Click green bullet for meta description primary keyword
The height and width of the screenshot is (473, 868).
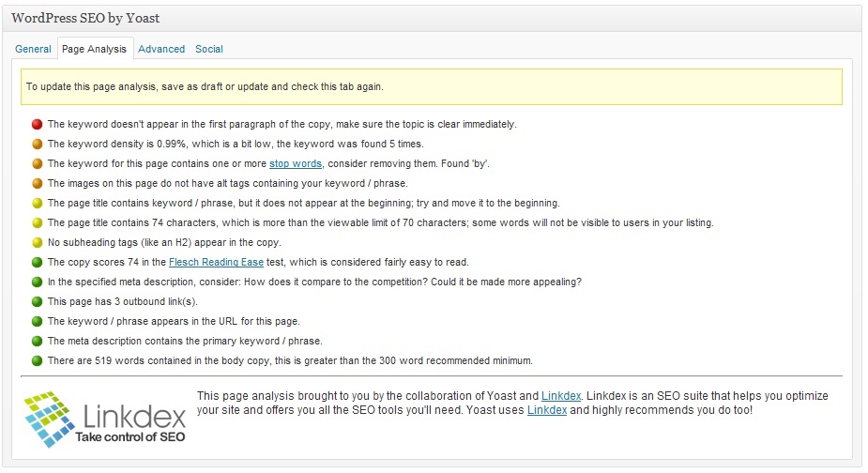tap(38, 342)
